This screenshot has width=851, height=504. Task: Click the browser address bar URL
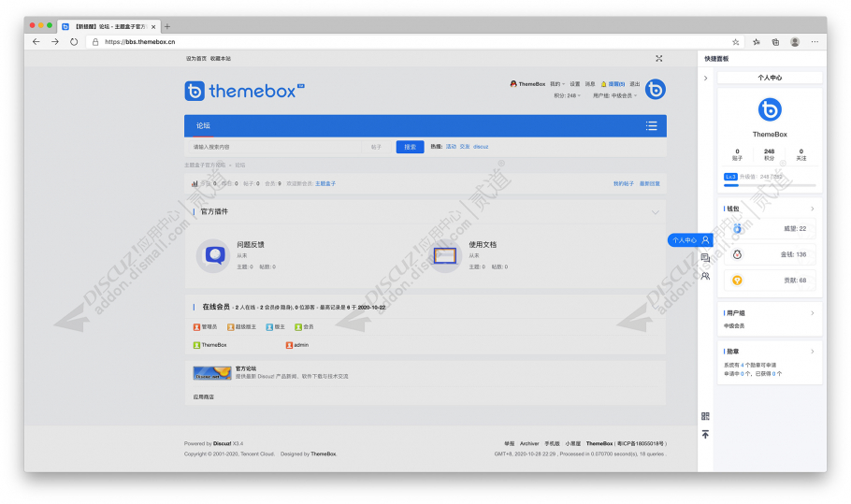140,42
